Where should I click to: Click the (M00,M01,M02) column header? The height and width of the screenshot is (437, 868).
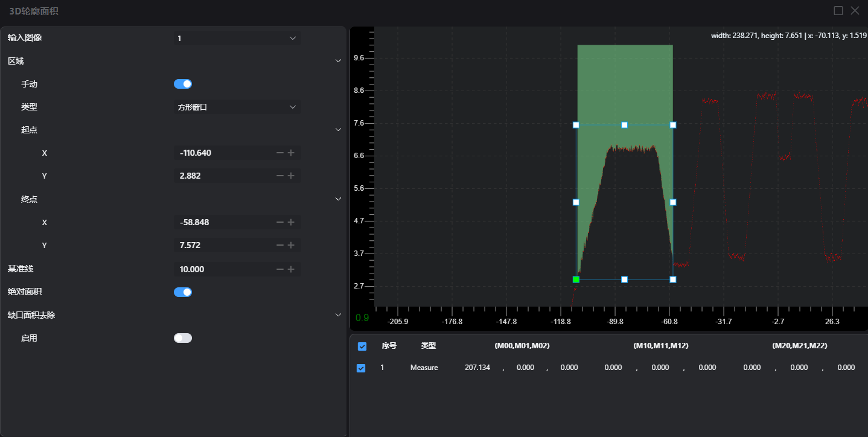(522, 346)
